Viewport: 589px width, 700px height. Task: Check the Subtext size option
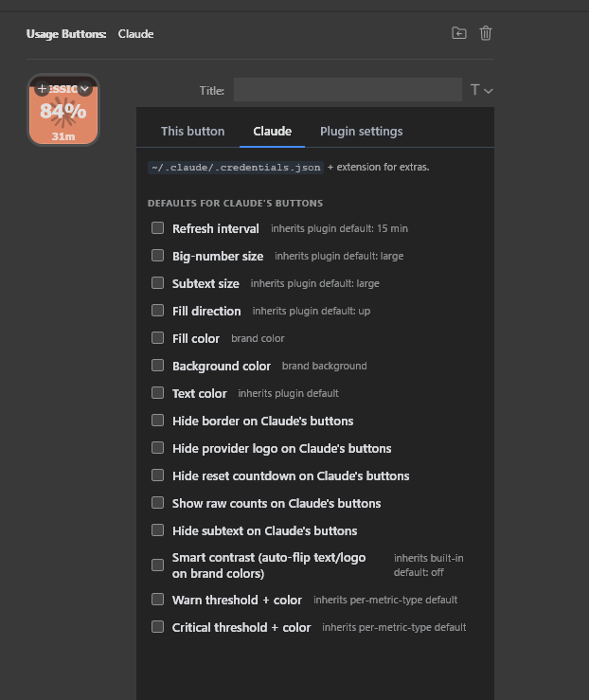157,282
